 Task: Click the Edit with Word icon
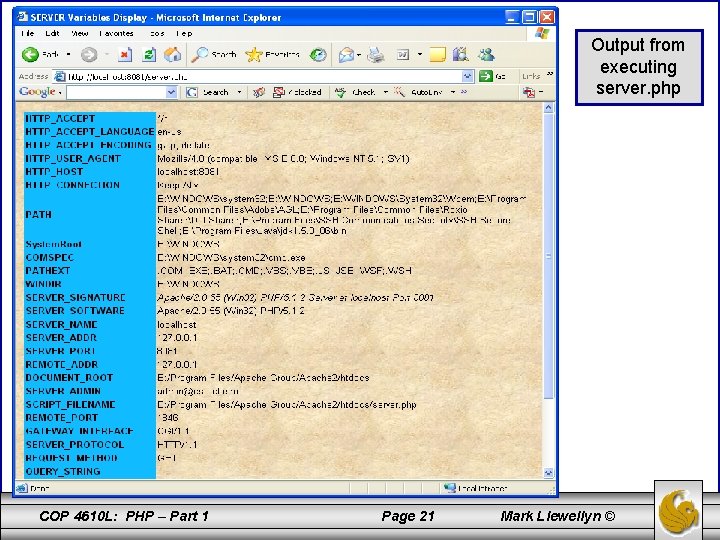point(403,55)
